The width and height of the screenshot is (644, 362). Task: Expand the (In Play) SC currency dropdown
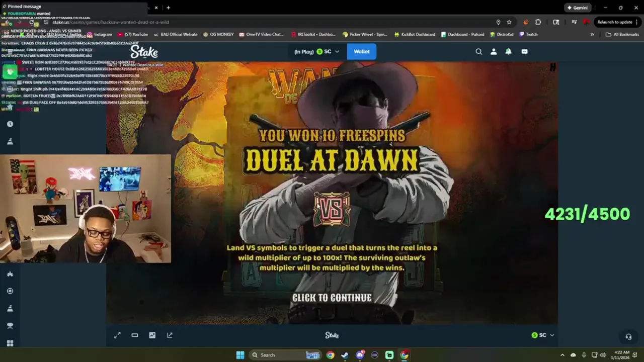pyautogui.click(x=316, y=51)
